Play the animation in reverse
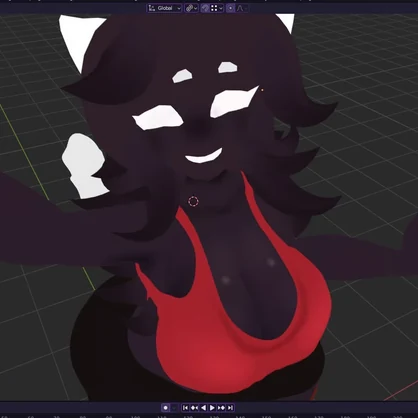The height and width of the screenshot is (418, 418). pos(203,408)
